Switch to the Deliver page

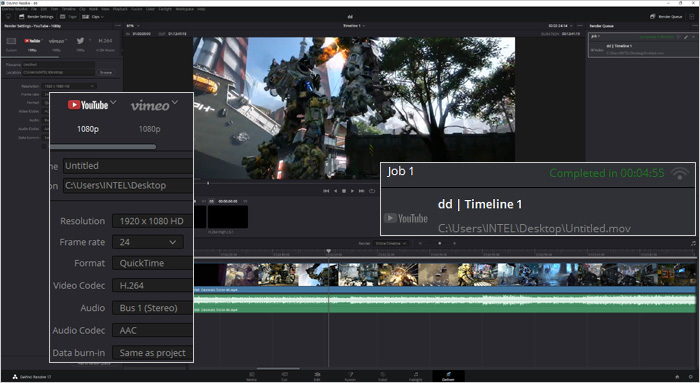[448, 376]
